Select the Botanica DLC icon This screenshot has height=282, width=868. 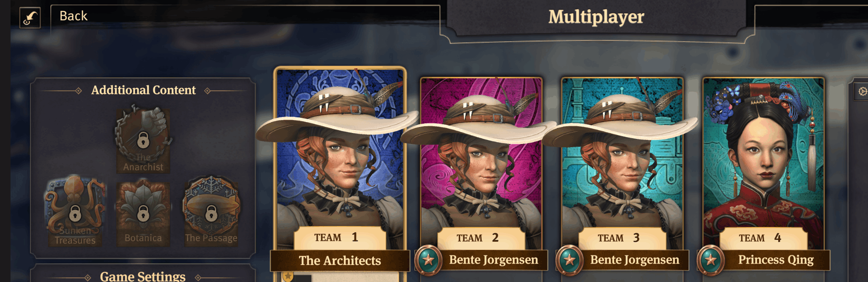[143, 213]
